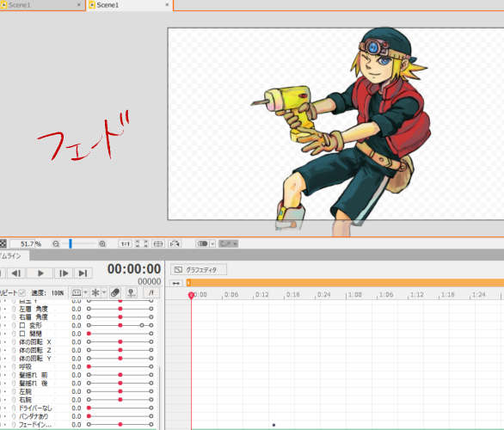
Task: Toggle the switch-shaped display mode icon
Action: [202, 243]
